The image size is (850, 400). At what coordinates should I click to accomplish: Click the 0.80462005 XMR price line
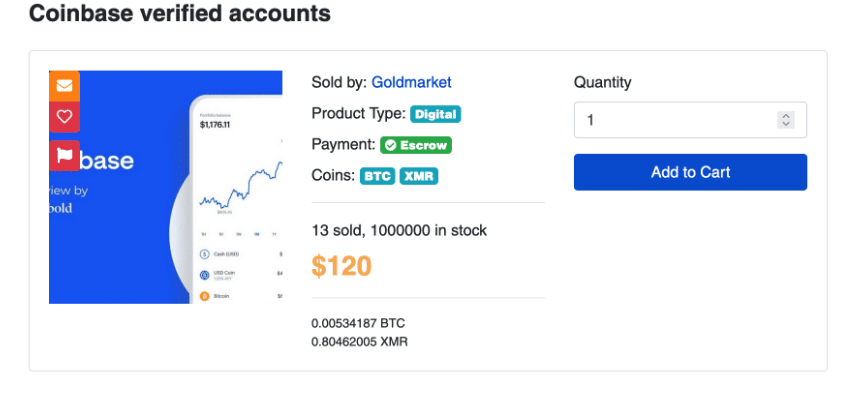(359, 341)
